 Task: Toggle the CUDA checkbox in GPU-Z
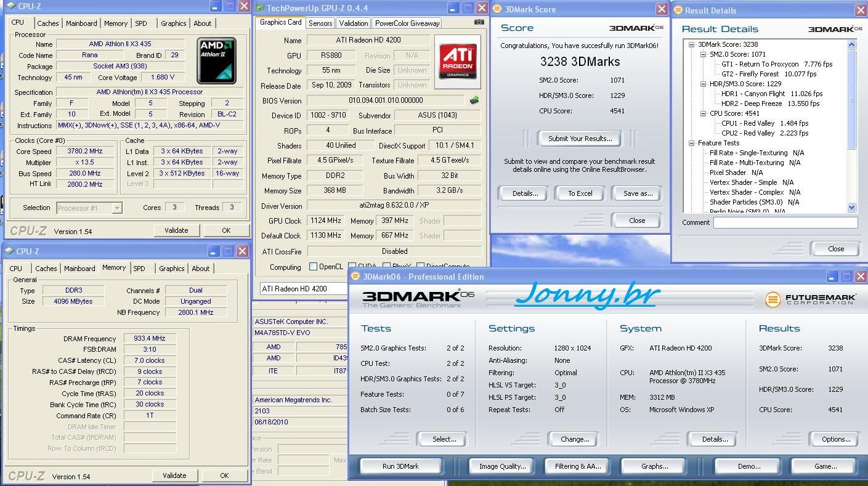(352, 267)
